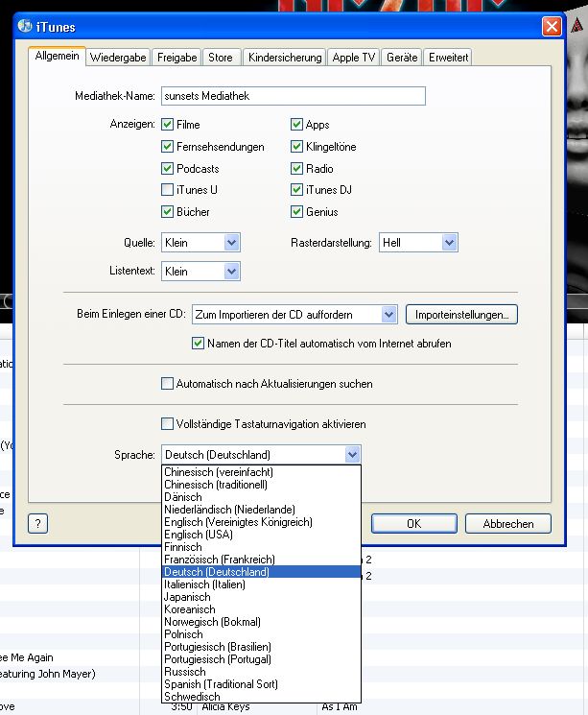Click the Importeinstellungen button
The height and width of the screenshot is (715, 588).
tap(461, 315)
